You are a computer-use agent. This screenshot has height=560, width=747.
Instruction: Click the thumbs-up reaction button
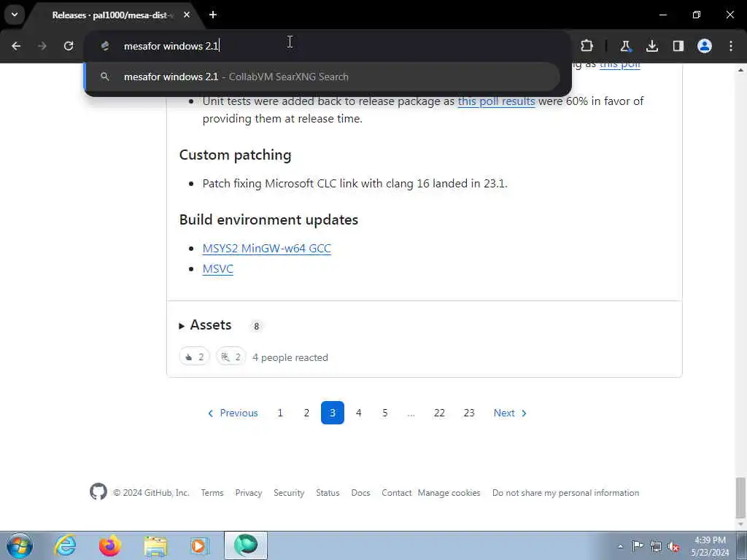pos(194,357)
